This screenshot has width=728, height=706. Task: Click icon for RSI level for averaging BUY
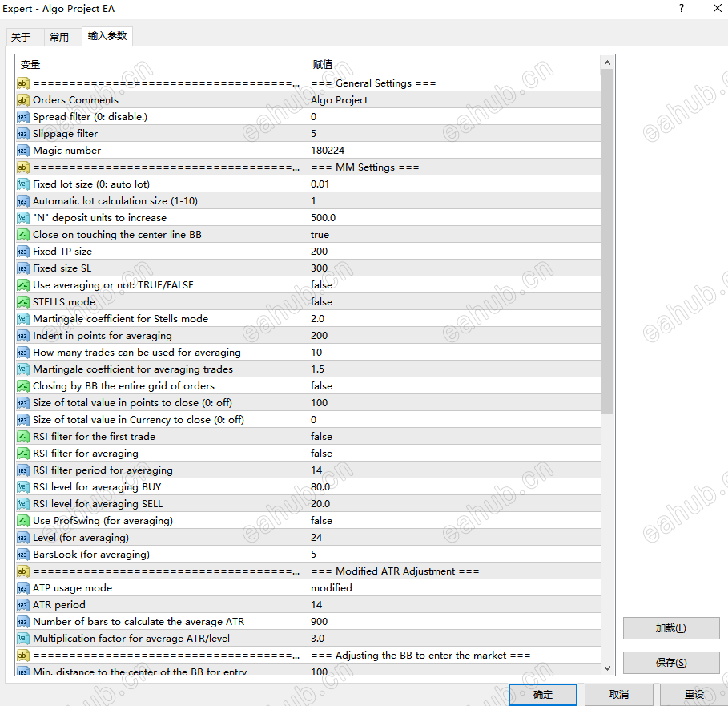tap(22, 487)
